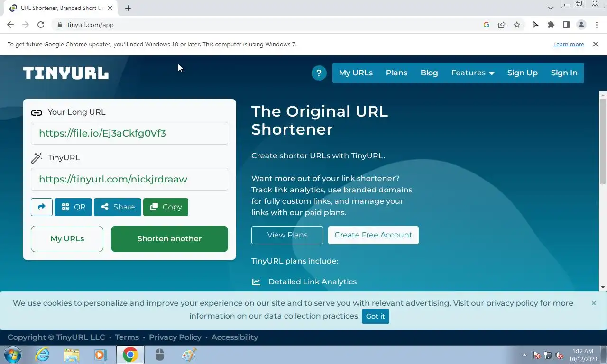
Task: Open Internet Explorer from taskbar
Action: tap(42, 355)
